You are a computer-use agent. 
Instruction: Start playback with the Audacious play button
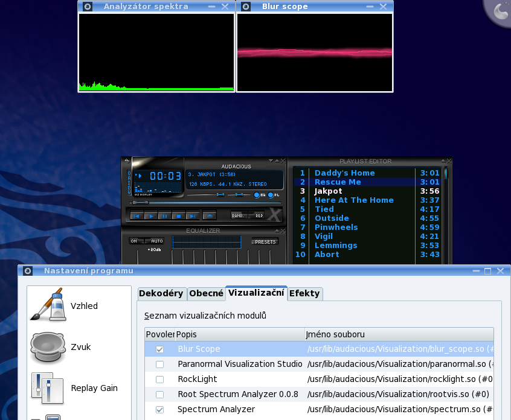coord(151,216)
